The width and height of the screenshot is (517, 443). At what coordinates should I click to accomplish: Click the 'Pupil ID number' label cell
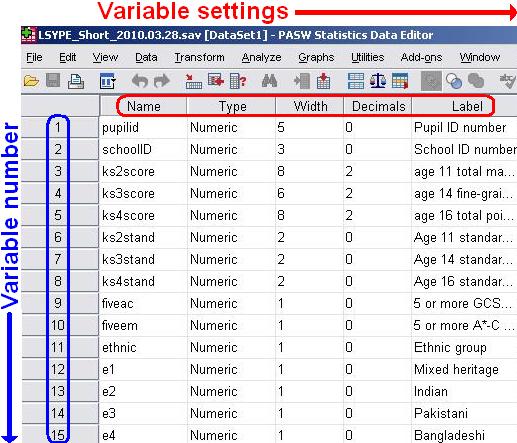[x=465, y=127]
